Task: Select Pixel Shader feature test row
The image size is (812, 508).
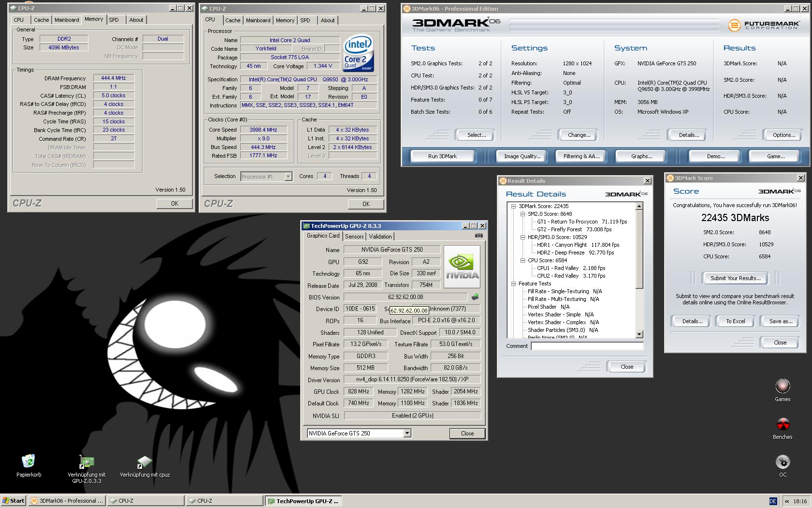Action: 549,307
